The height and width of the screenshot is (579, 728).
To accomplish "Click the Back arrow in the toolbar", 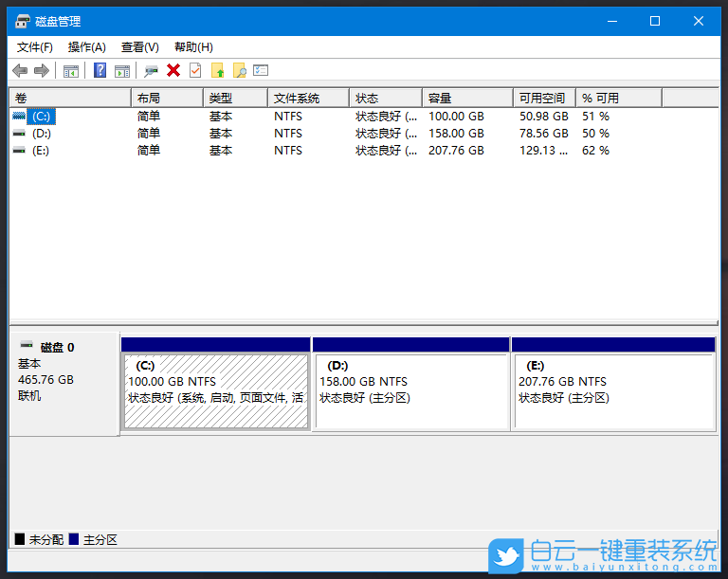I will (20, 70).
